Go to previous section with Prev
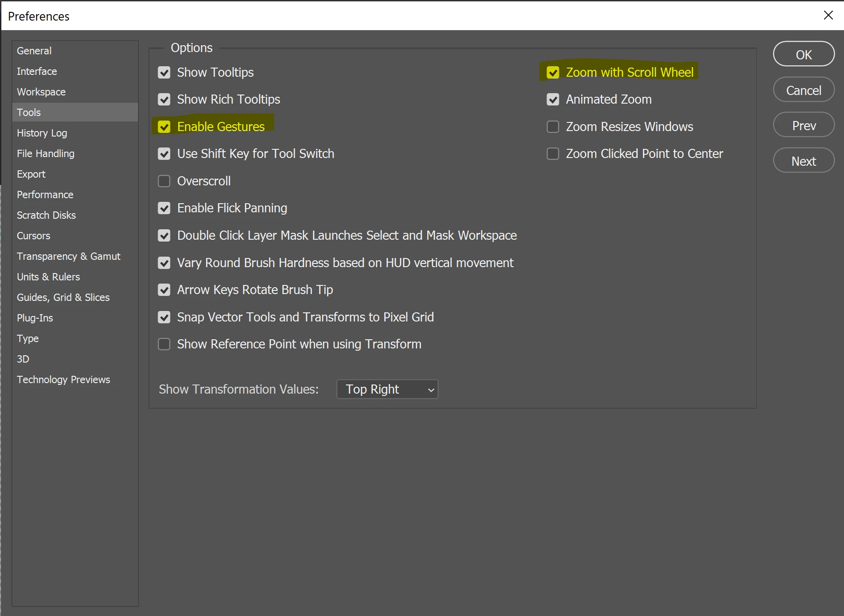Screen dimensions: 844x616 [x=804, y=125]
